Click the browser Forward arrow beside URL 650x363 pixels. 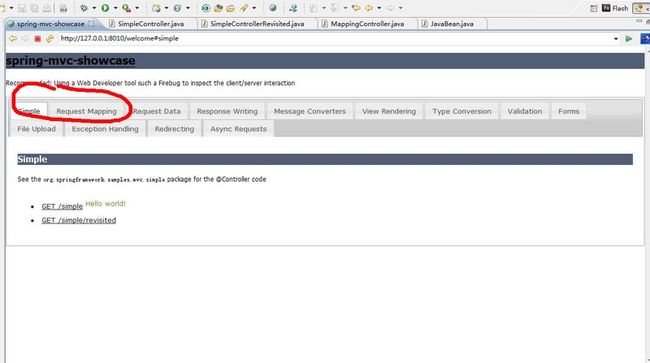click(25, 39)
